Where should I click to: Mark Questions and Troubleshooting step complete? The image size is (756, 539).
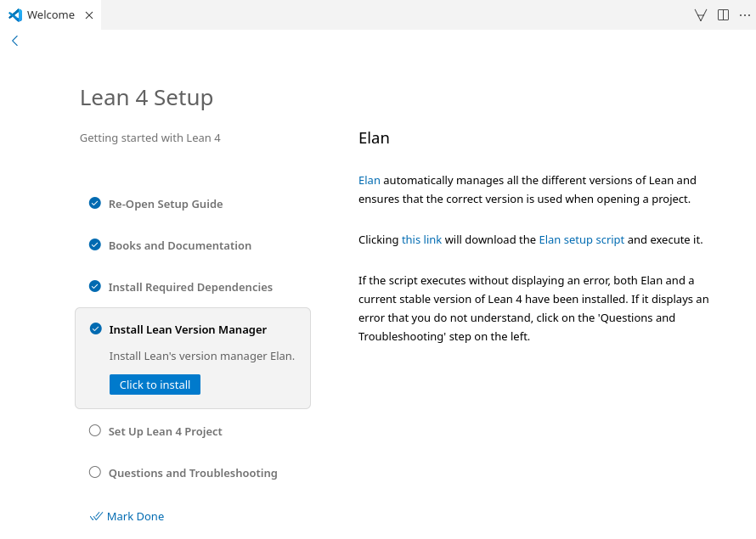click(x=95, y=472)
